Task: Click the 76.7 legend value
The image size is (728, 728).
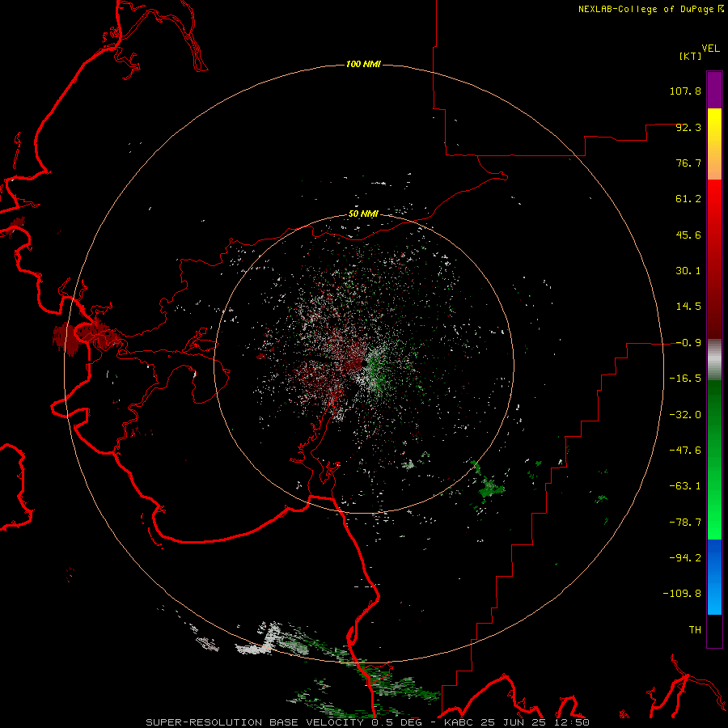Action: (688, 163)
